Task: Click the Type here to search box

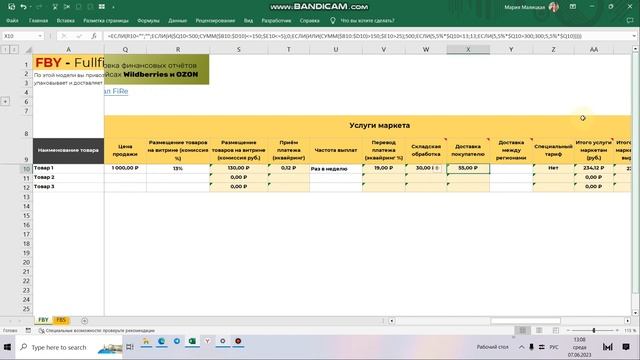Action: click(x=69, y=347)
